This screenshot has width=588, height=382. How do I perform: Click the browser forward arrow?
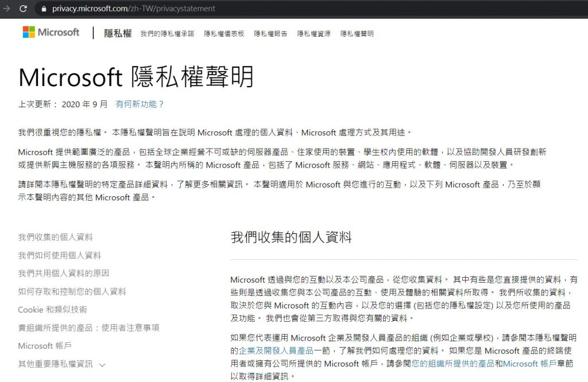[x=6, y=8]
